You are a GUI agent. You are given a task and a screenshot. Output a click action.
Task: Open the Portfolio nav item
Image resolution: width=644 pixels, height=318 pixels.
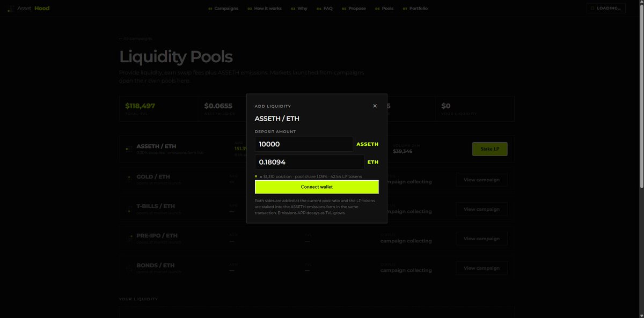click(x=415, y=9)
